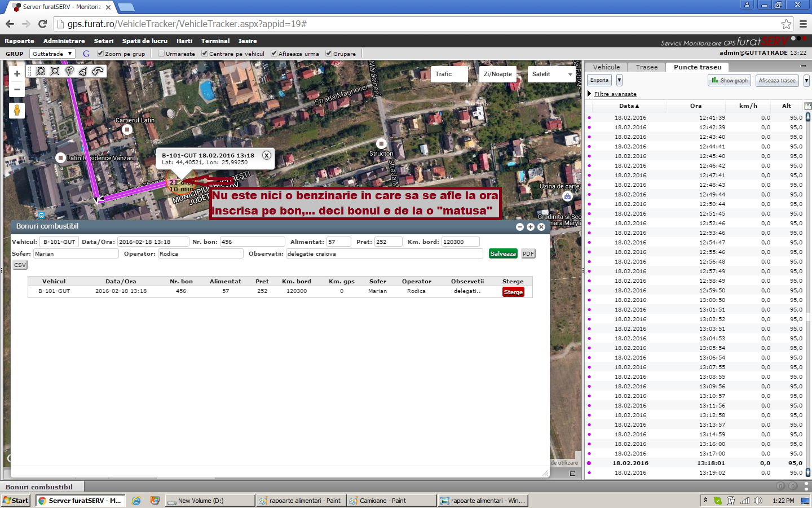The image size is (812, 508).
Task: Click the Latin Residence Vanzari map marker
Action: 61,158
